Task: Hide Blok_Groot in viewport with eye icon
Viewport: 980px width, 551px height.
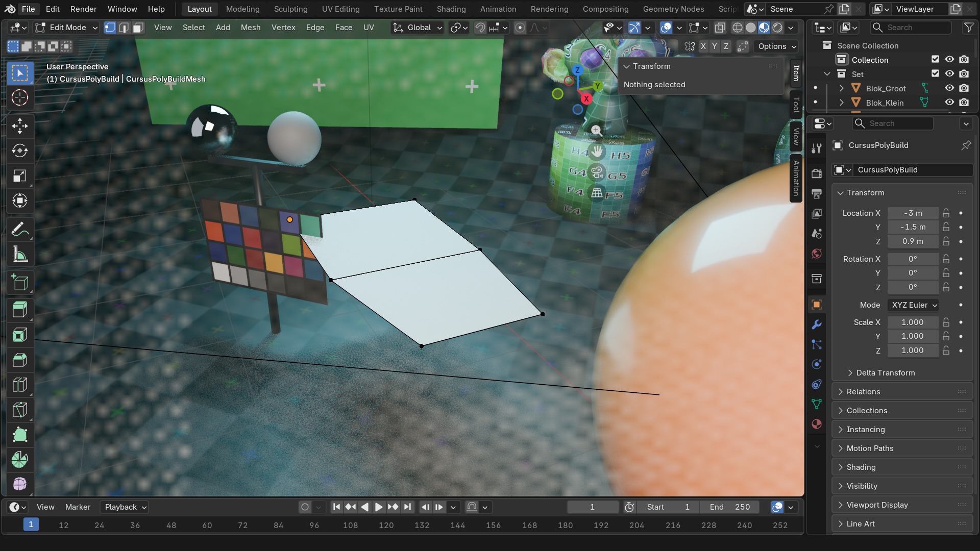Action: coord(949,88)
